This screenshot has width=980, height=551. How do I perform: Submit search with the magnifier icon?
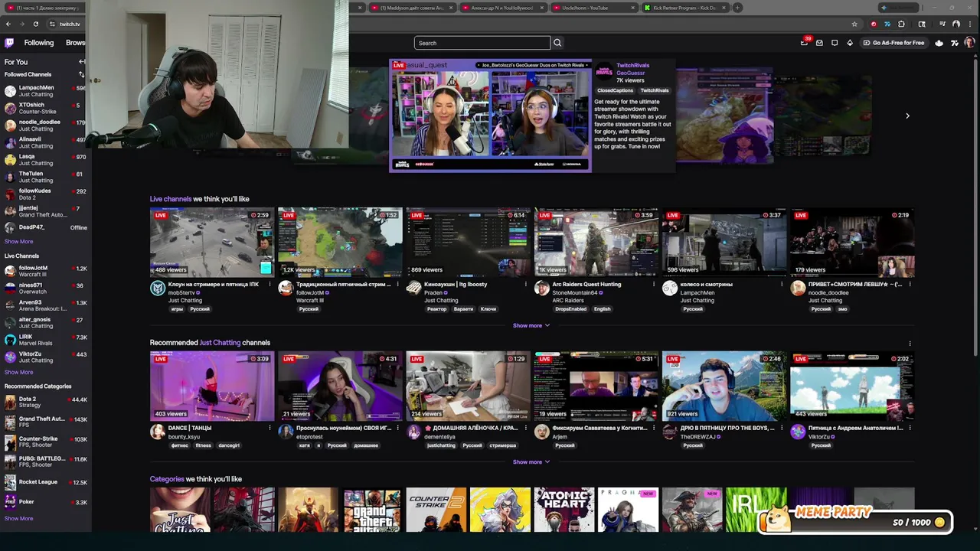pyautogui.click(x=557, y=43)
